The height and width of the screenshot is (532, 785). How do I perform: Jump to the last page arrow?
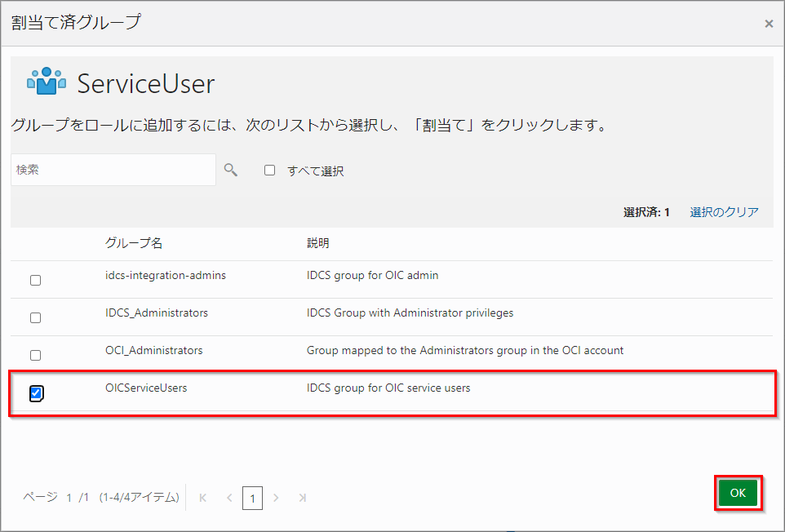(x=302, y=498)
